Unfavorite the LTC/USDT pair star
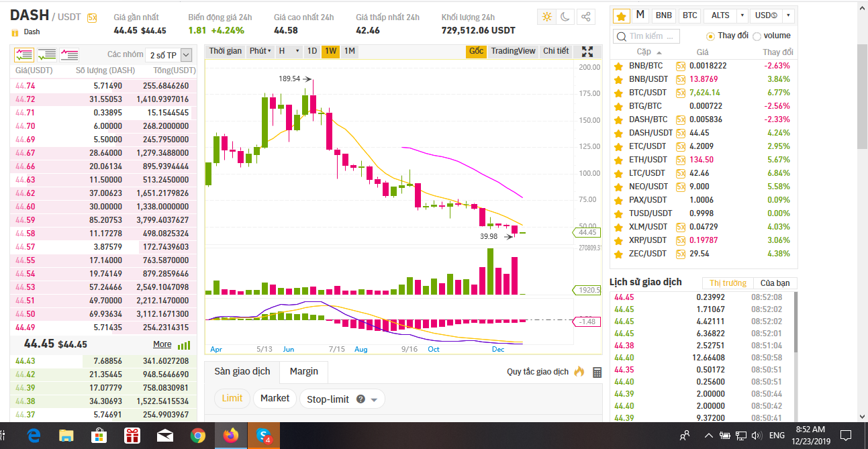 point(618,173)
